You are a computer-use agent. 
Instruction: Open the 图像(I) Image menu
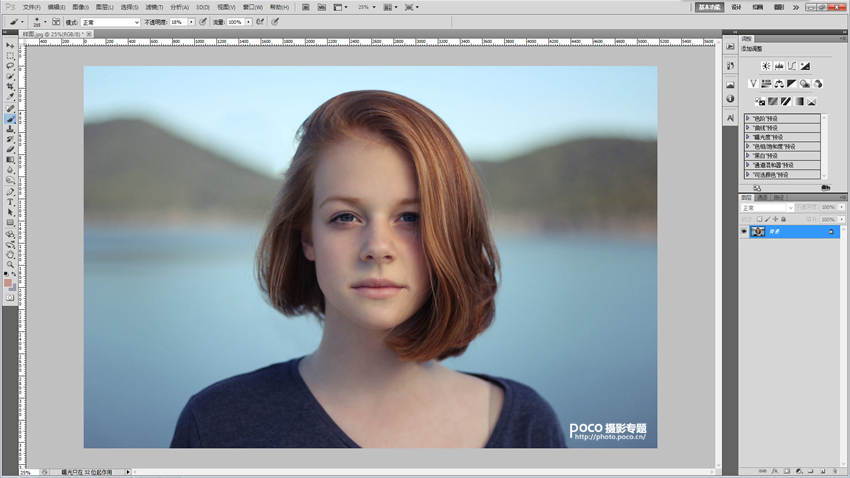pos(80,7)
